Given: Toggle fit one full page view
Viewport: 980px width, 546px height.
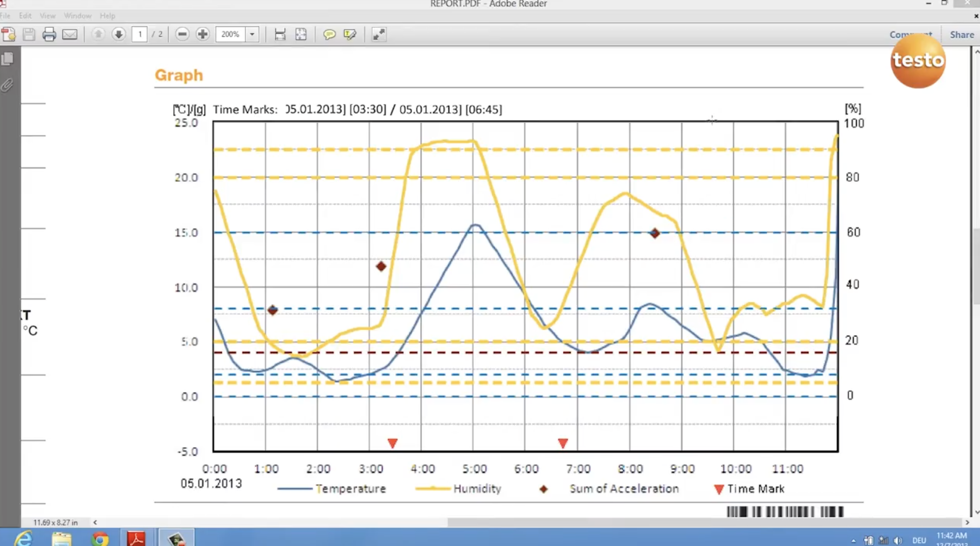Looking at the screenshot, I should coord(301,34).
